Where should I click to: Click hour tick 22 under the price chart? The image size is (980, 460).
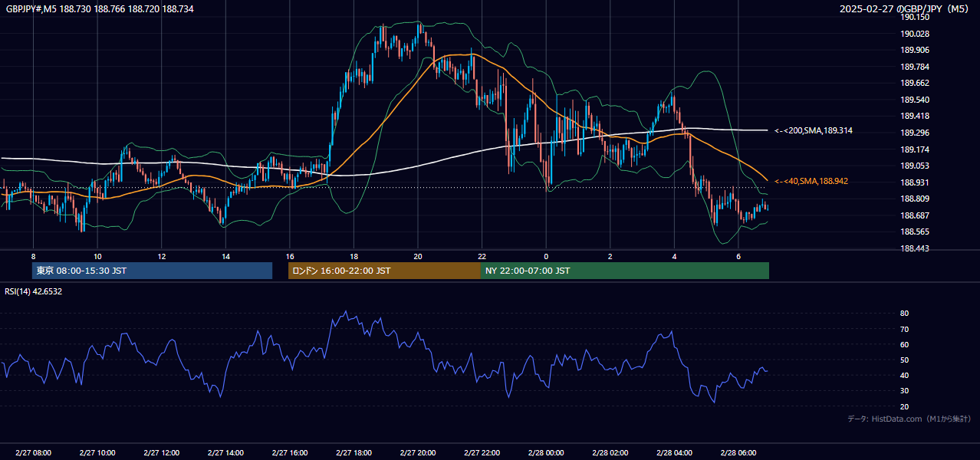(x=482, y=256)
